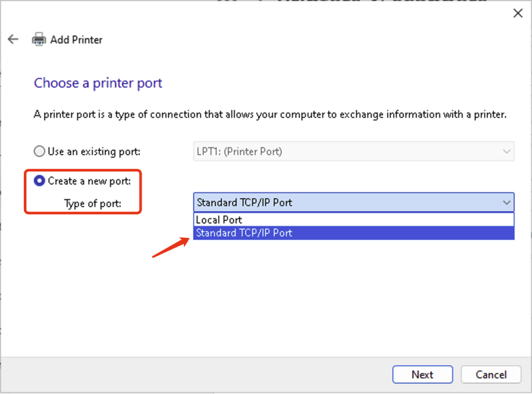The image size is (532, 394).
Task: Collapse the port type list using its chevron
Action: (x=507, y=202)
